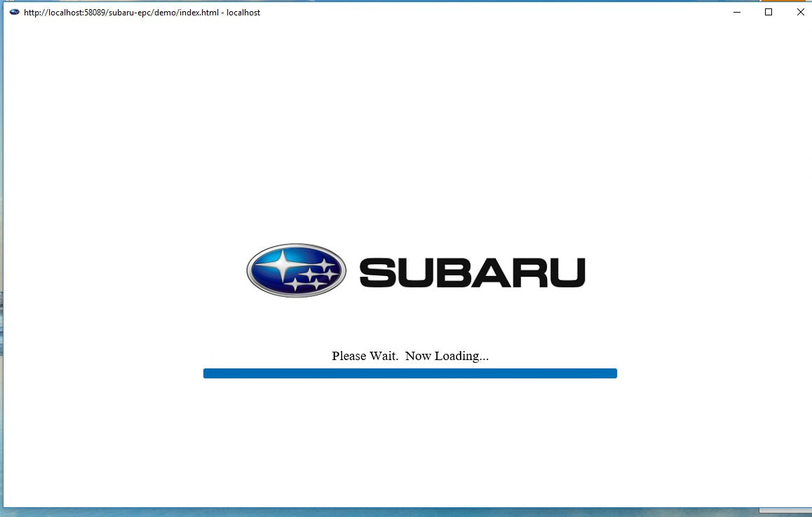
Task: Maximize the Subaru EPC window
Action: pyautogui.click(x=768, y=12)
